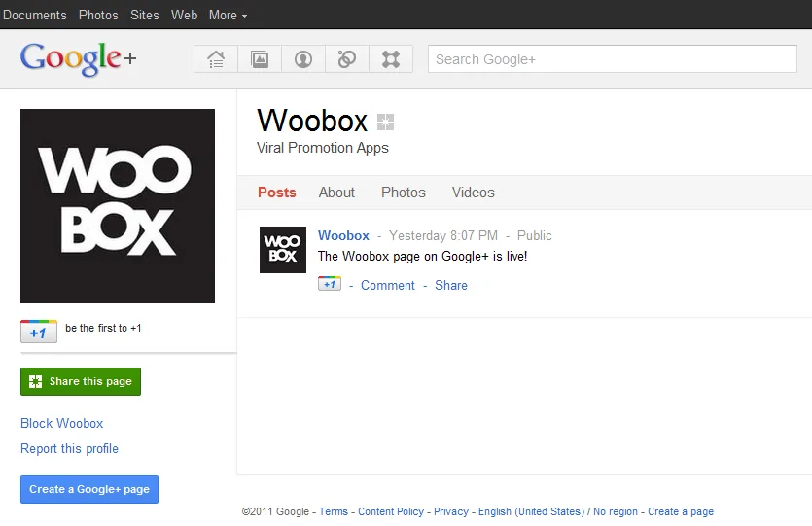Click the +1 button under profile picture
812x526 pixels.
click(x=39, y=332)
